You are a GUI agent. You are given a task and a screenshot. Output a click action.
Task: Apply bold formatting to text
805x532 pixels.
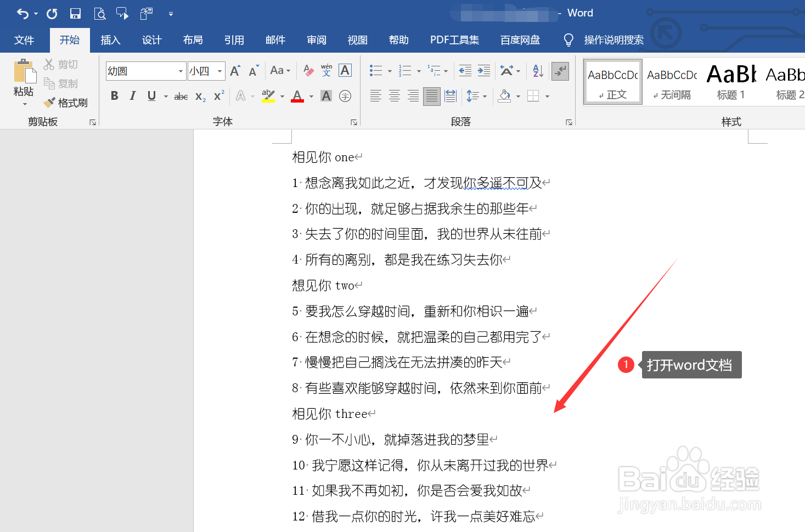pos(114,95)
